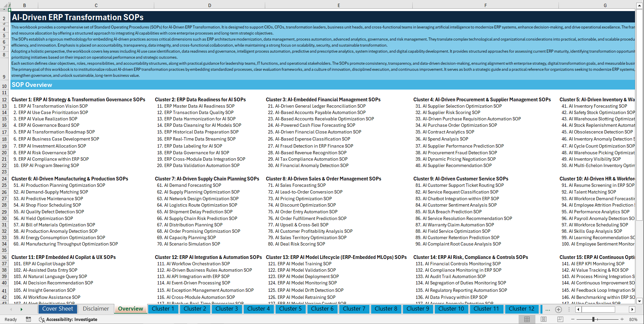Click 'AI Supplier Risk Scoring SOP' cell
Screen dimensions: 644x324
pos(448,112)
